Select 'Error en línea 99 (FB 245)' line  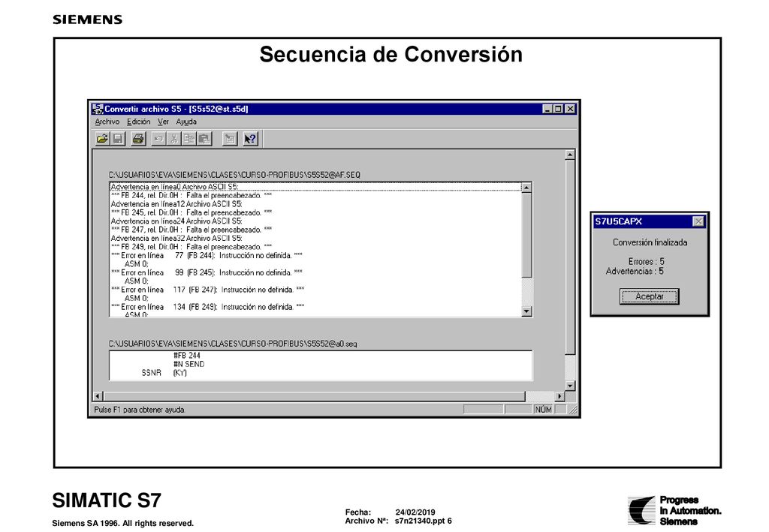(315, 272)
